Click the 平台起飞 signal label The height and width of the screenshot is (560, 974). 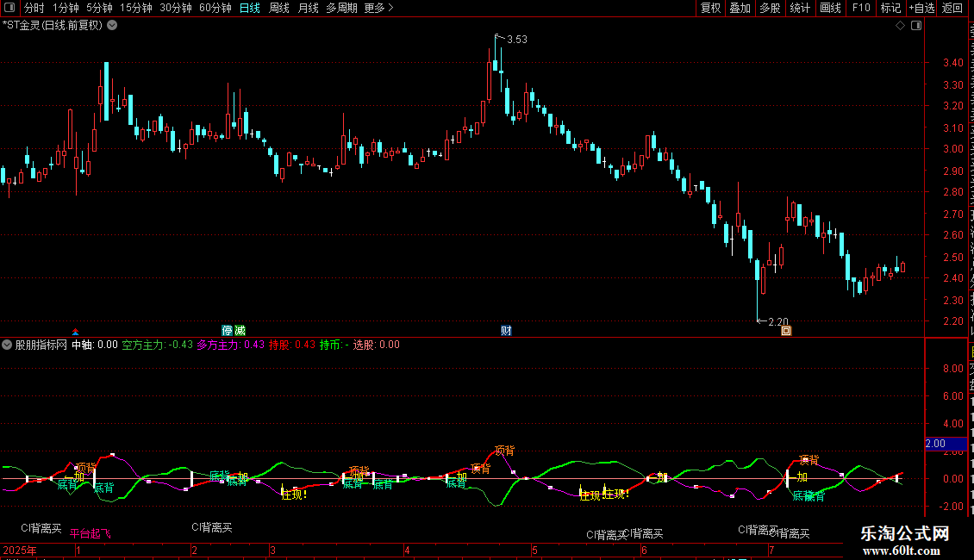90,533
